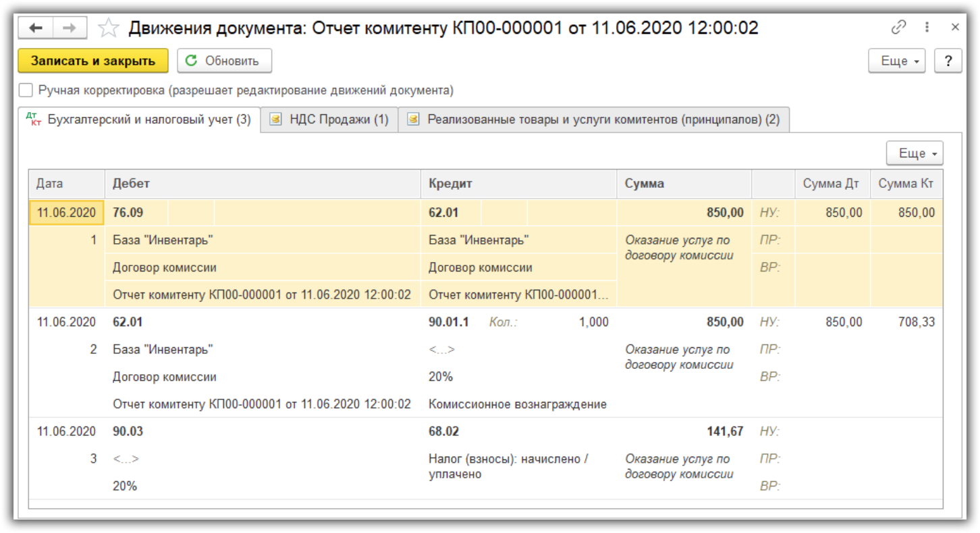Select the credit account 90.01.1 cell
980x533 pixels.
[449, 322]
